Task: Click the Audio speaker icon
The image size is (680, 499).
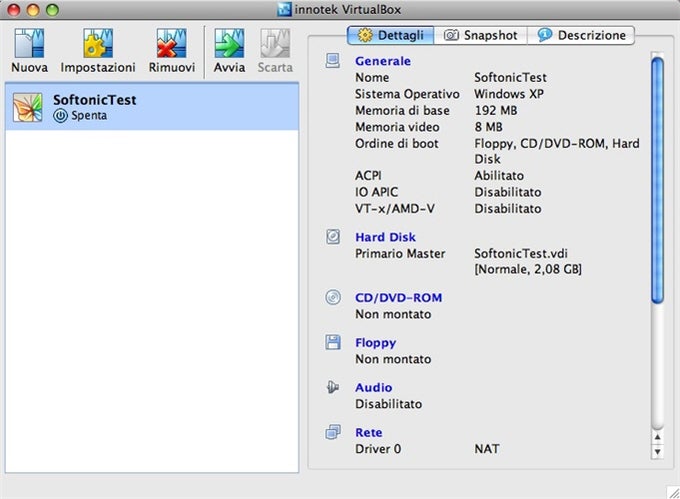Action: coord(333,387)
